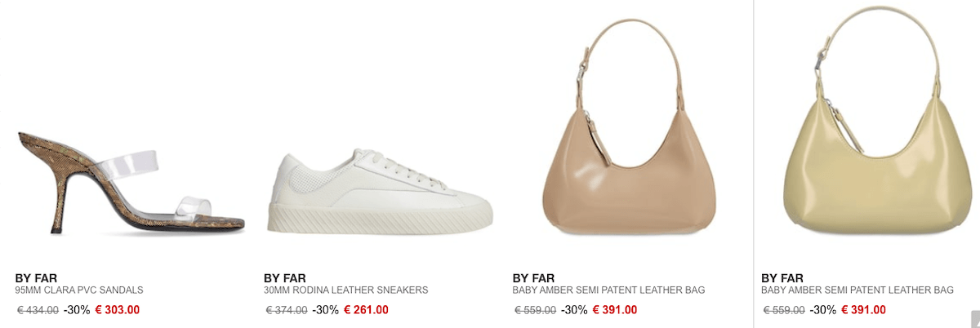Screen dimensions: 980x328
Task: Click BY FAR brand above yellow bag
Action: click(x=782, y=278)
